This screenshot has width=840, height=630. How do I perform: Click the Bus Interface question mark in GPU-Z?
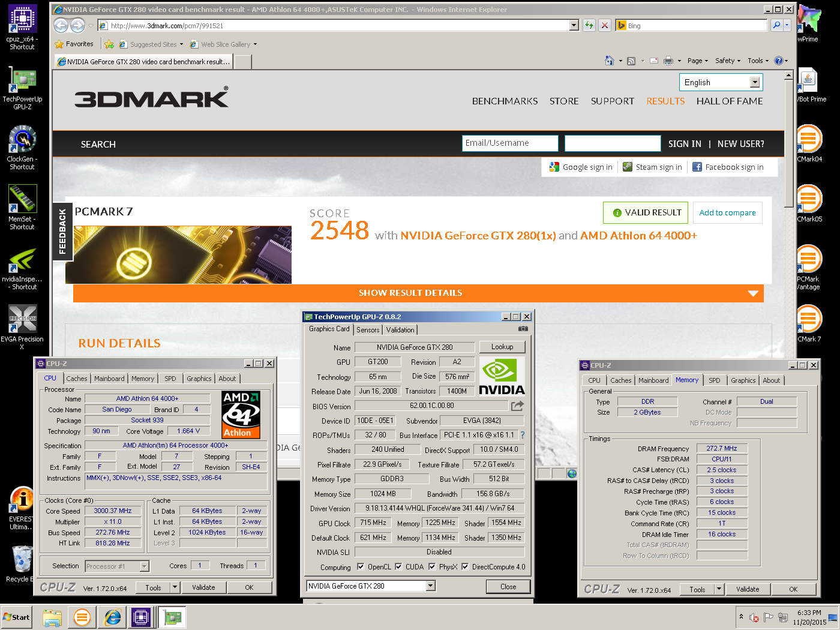[x=522, y=435]
